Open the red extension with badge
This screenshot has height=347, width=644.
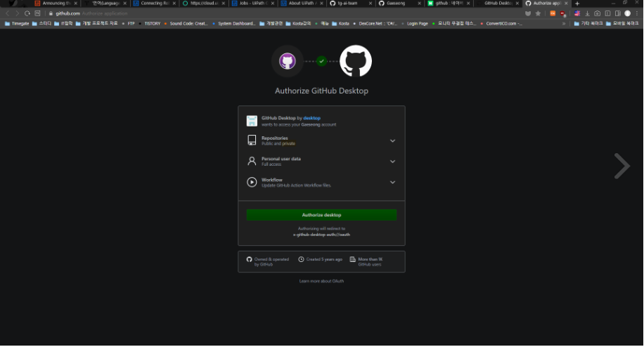562,14
